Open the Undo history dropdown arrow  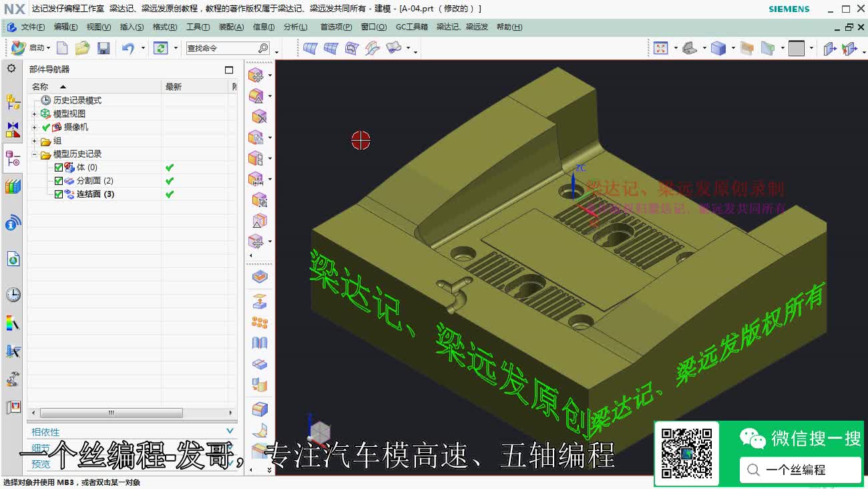click(x=143, y=48)
